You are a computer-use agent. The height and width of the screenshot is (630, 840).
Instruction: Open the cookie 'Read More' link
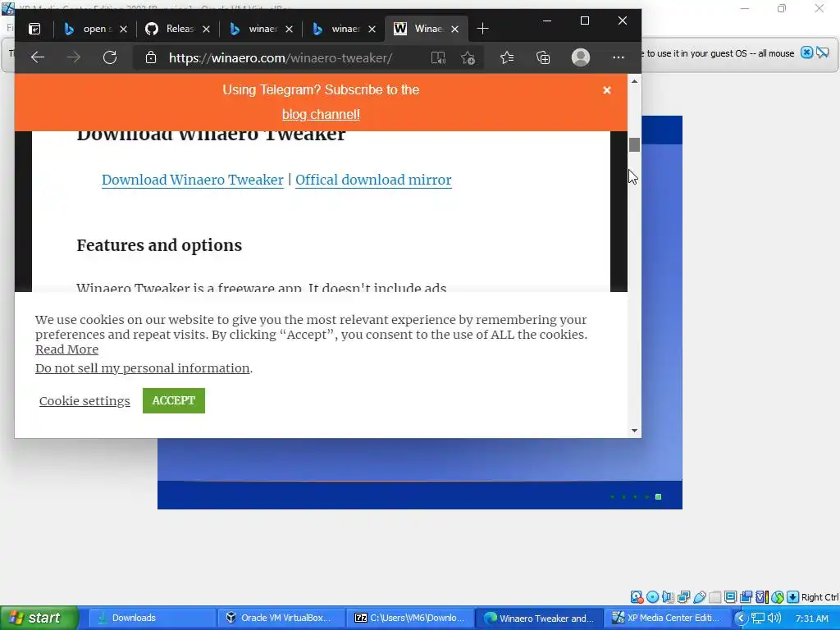point(67,349)
